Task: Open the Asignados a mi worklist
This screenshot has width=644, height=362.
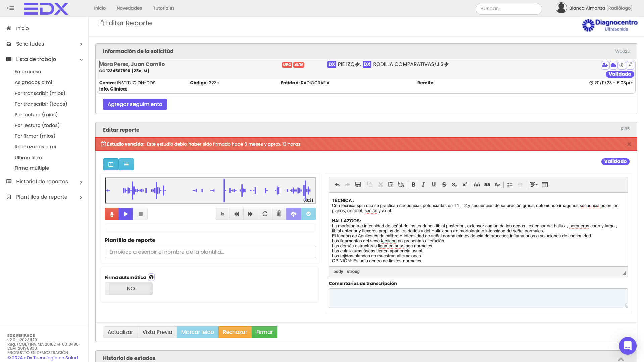Action: (33, 82)
